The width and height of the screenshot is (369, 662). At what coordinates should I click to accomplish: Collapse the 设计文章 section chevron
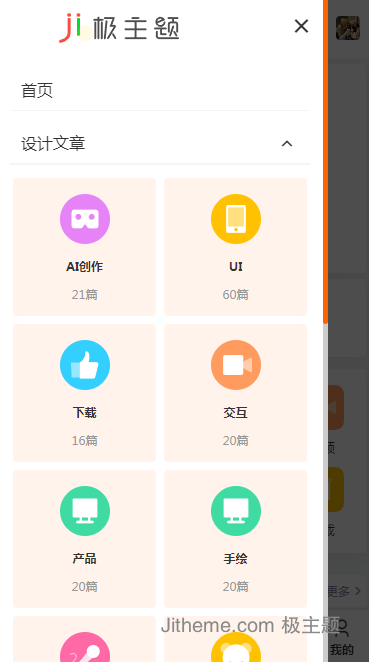coord(287,144)
